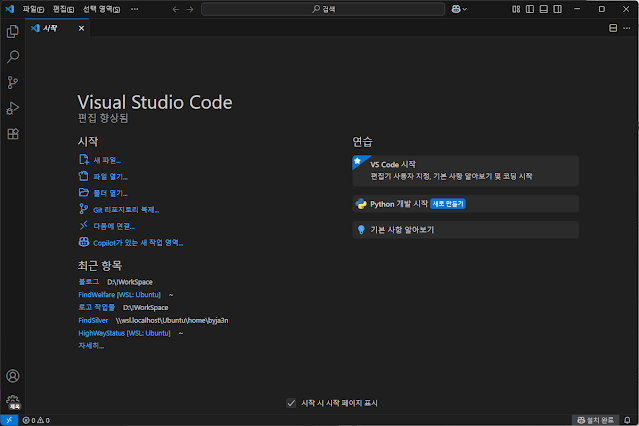
Task: Open the 선택 영역 menu
Action: (x=101, y=9)
